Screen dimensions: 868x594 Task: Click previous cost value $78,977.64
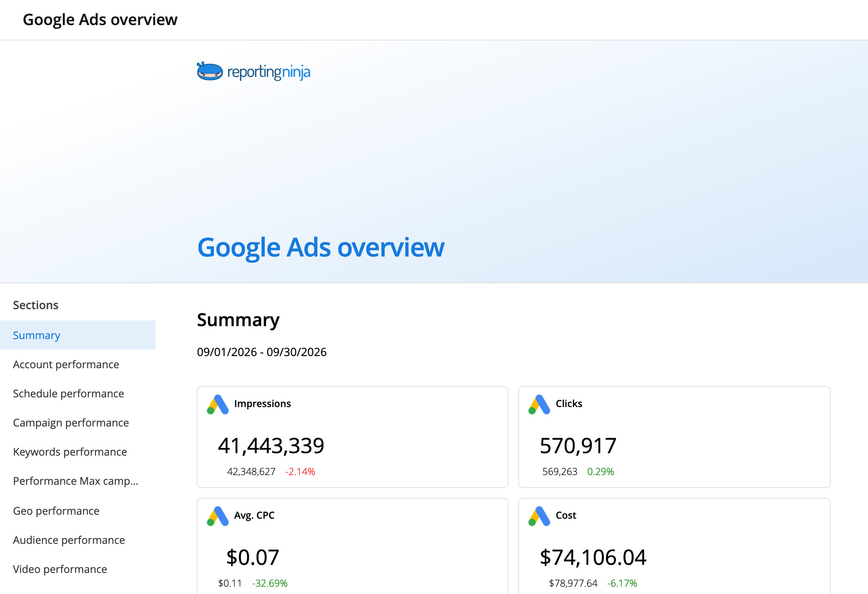pyautogui.click(x=573, y=583)
